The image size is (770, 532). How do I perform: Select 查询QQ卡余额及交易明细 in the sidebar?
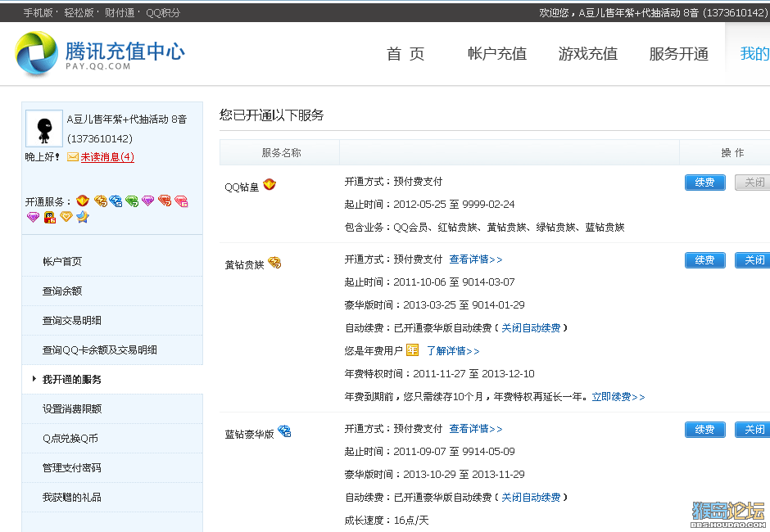(112, 350)
